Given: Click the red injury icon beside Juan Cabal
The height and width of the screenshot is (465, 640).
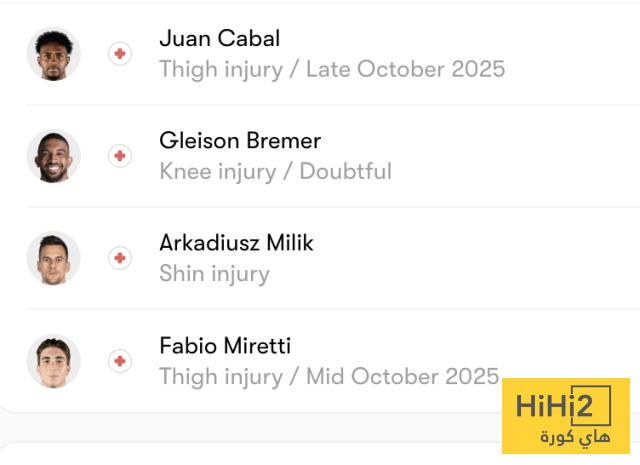Looking at the screenshot, I should click(120, 54).
